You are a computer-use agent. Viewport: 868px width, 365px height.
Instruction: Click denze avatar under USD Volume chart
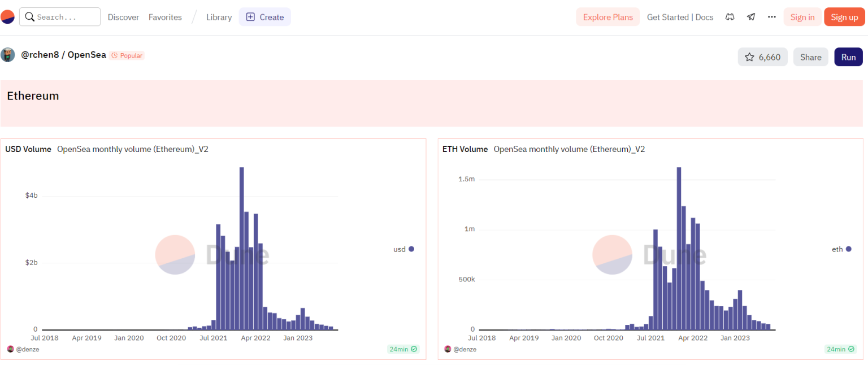pos(10,349)
